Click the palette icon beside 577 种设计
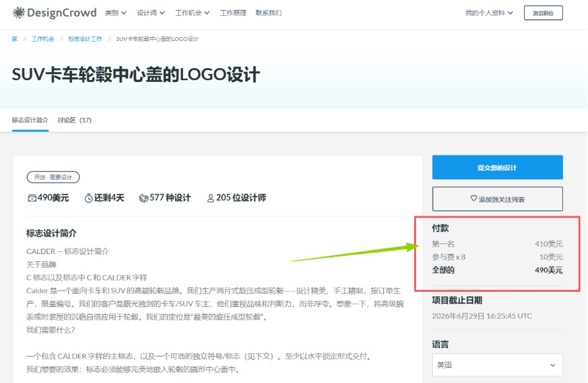 [x=143, y=198]
